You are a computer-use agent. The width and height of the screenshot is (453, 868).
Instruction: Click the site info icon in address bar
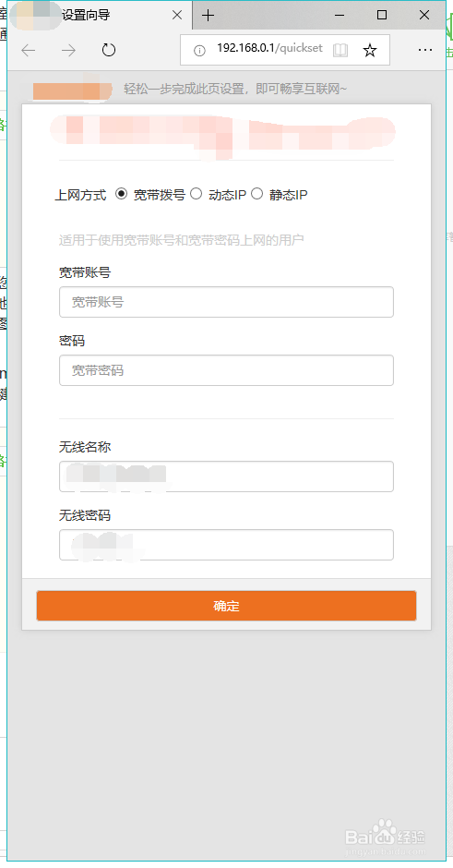[x=199, y=51]
